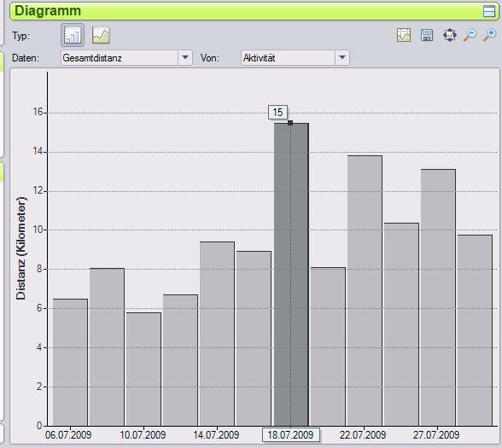Click the tall bar at 22.07.2009
The image size is (502, 448).
point(365,291)
